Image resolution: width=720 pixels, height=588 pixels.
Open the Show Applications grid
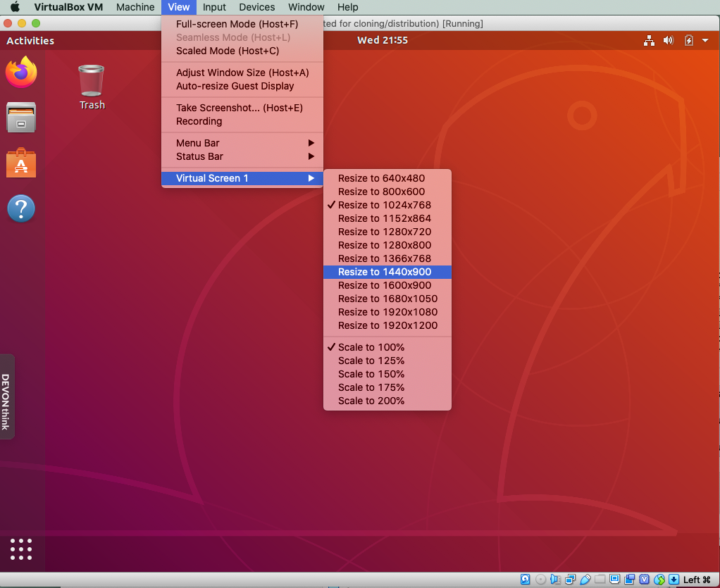point(21,549)
